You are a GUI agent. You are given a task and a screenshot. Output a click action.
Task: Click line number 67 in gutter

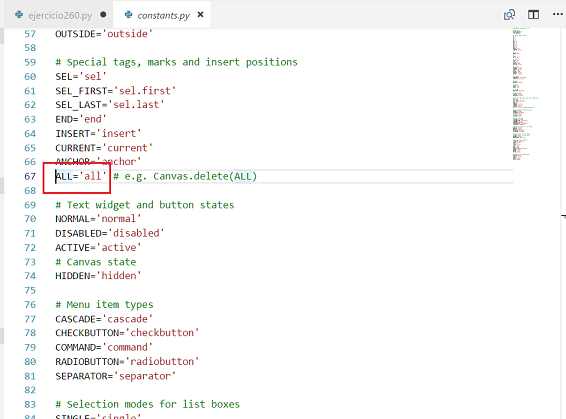click(30, 176)
